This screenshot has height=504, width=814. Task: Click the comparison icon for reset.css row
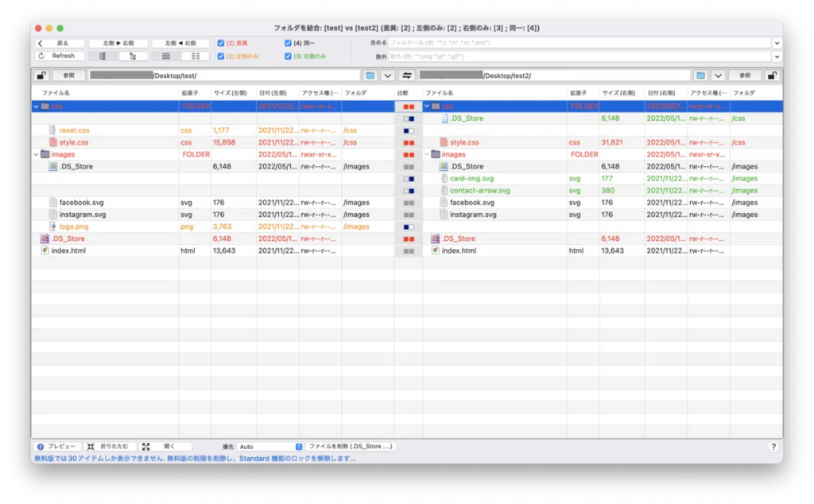[409, 130]
